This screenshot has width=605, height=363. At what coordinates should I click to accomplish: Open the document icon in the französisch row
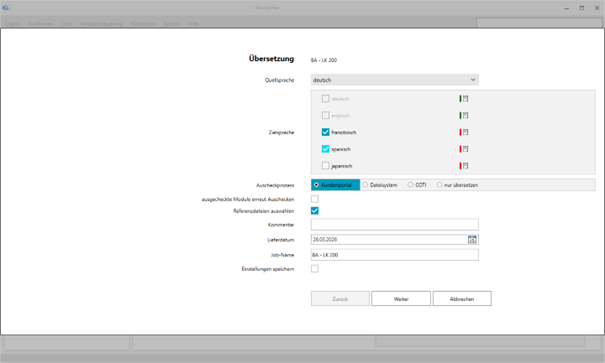pos(466,132)
